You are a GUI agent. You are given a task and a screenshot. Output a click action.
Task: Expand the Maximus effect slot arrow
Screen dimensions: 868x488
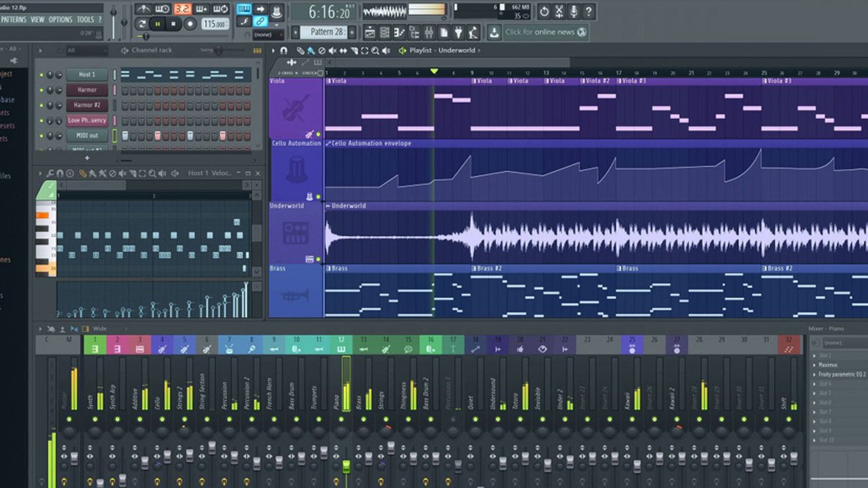pyautogui.click(x=814, y=365)
